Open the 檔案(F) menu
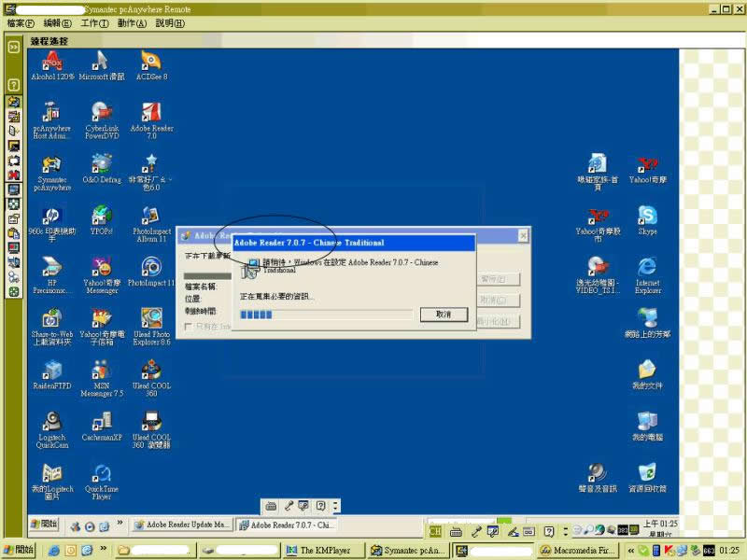The height and width of the screenshot is (560, 747). pyautogui.click(x=21, y=22)
